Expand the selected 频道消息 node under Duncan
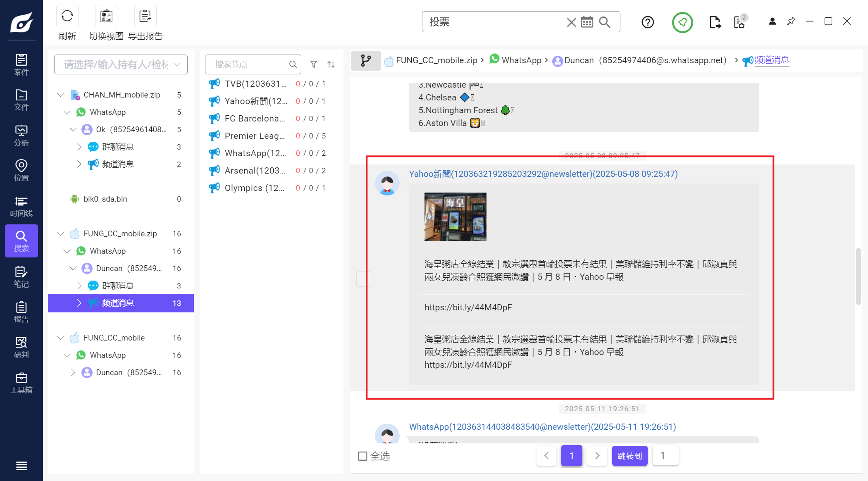Screen dimensions: 868x481 (x=79, y=303)
